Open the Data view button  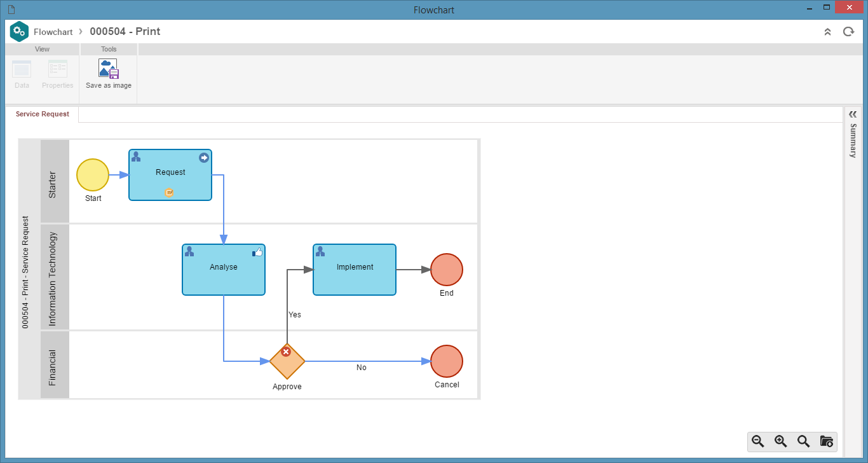tap(22, 74)
